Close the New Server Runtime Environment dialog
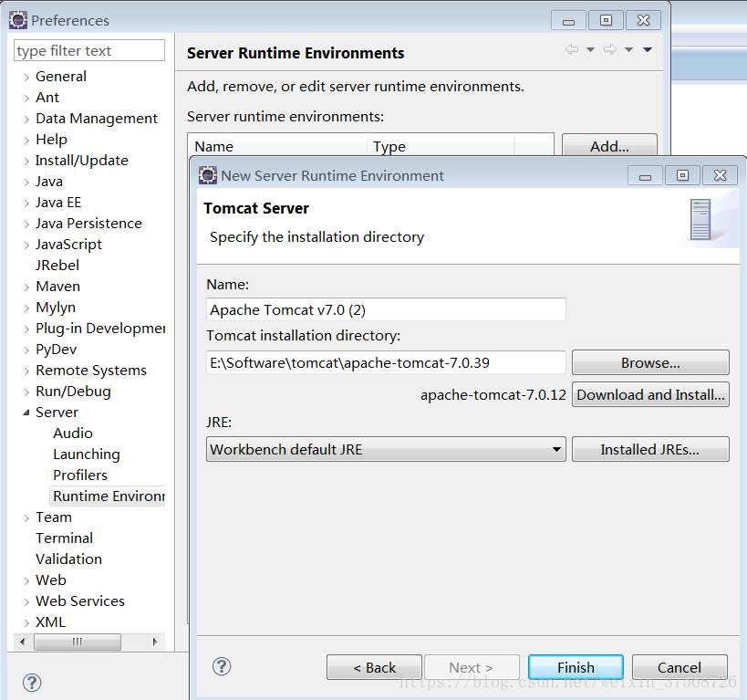 pyautogui.click(x=720, y=175)
